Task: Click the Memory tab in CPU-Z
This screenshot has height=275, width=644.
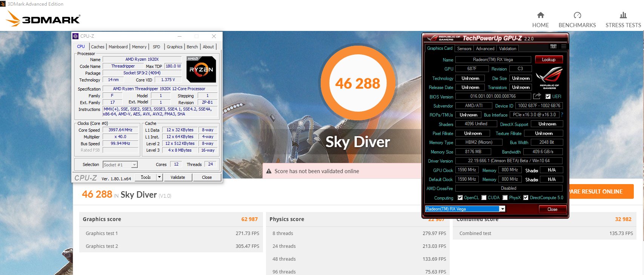Action: point(139,47)
